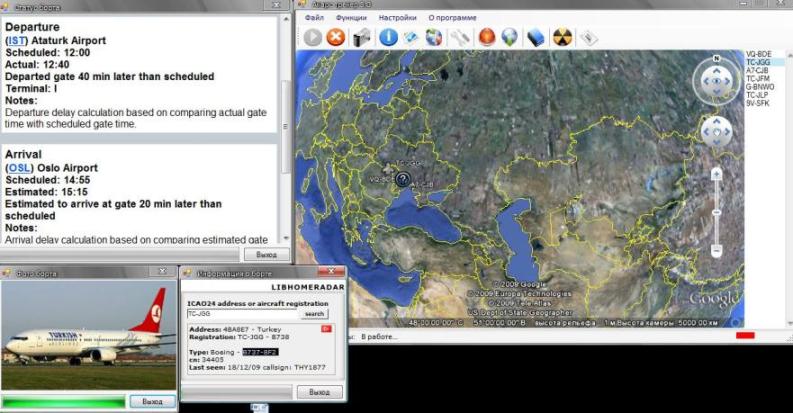Click the flight status window vertical scrollbar
Viewport: 793px width, 413px height.
tap(286, 126)
